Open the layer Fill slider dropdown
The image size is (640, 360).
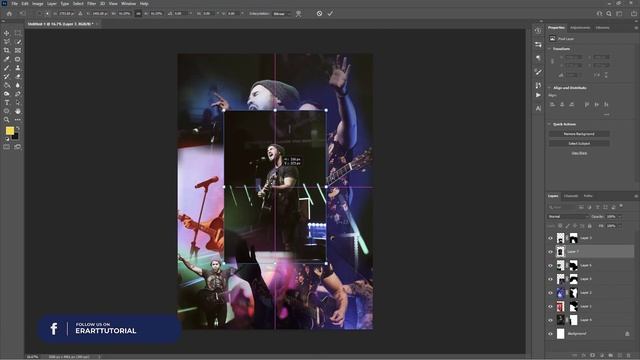[x=620, y=226]
